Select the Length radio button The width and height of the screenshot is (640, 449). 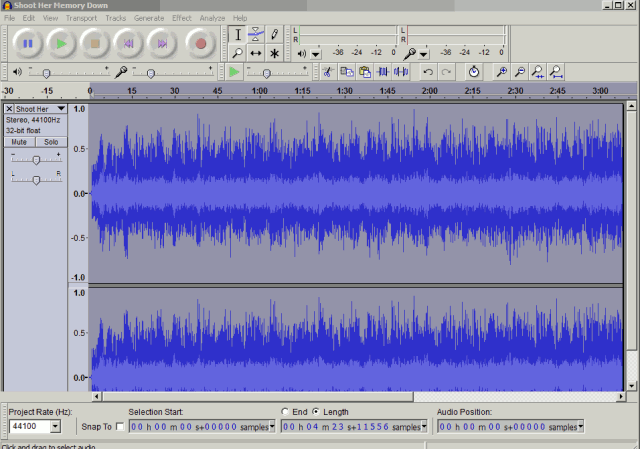(316, 411)
